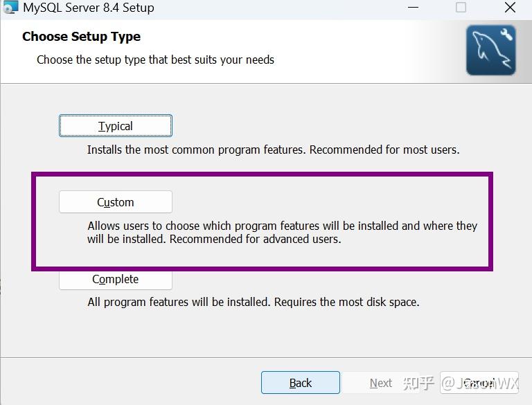Pick the Complete setup type
The height and width of the screenshot is (405, 532).
tap(115, 280)
